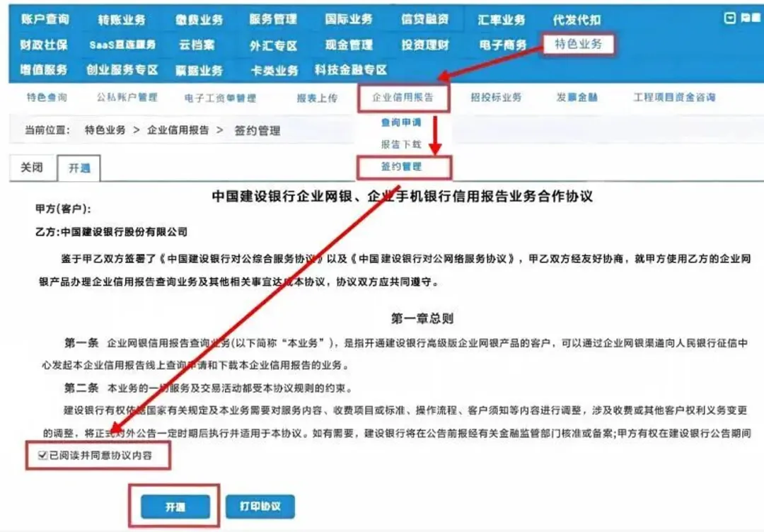Open the 科技金融专区 menu
The image size is (764, 532).
click(351, 69)
